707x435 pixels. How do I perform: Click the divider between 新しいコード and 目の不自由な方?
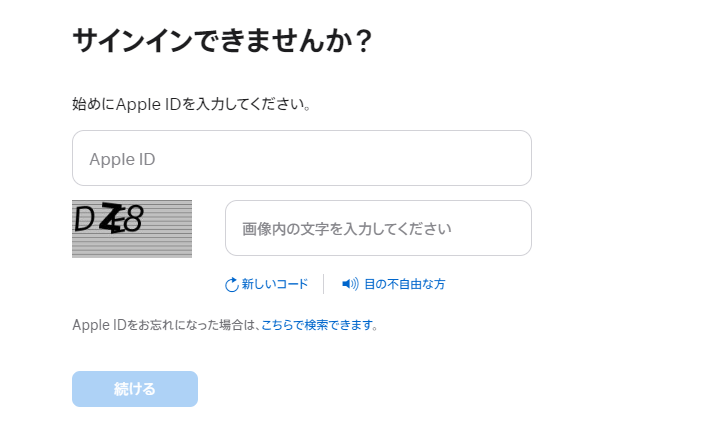pos(324,284)
